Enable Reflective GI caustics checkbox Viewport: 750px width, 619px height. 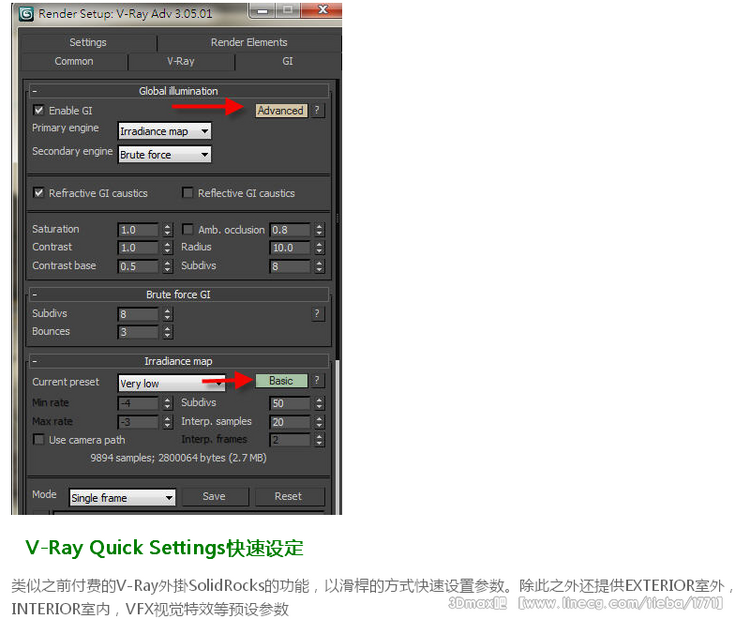pos(188,193)
